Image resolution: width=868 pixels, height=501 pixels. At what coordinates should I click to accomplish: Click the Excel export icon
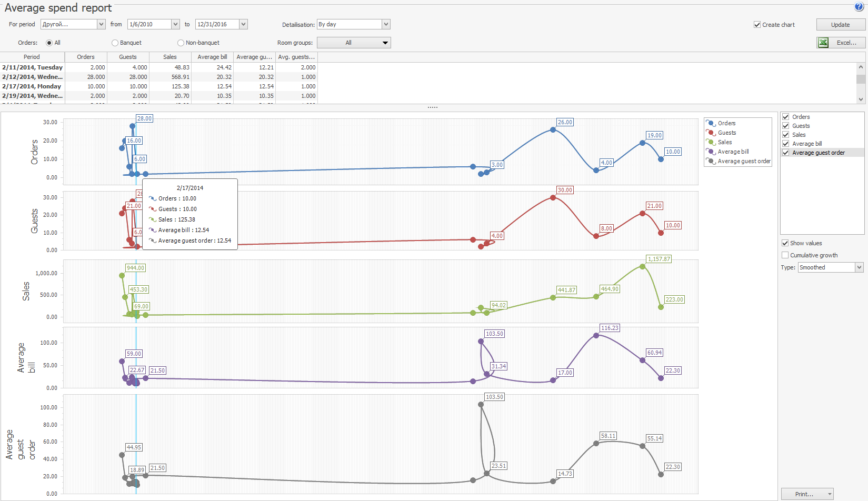click(823, 43)
